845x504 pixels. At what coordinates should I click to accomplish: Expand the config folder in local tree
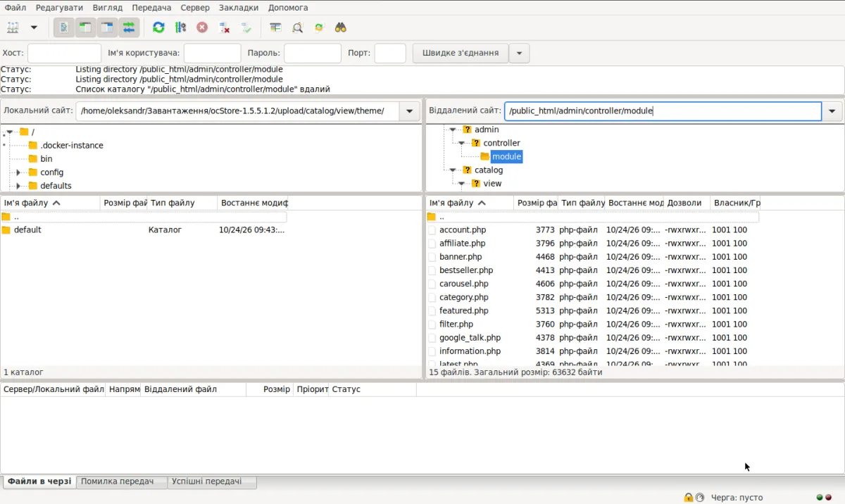pos(18,172)
